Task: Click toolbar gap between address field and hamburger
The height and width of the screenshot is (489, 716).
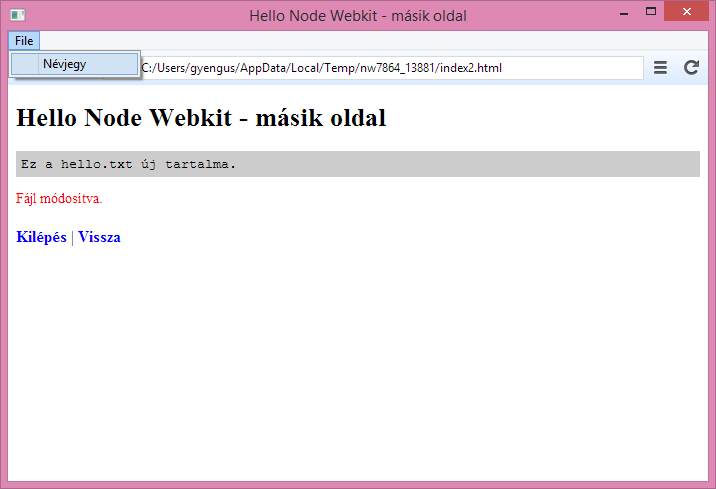Action: coord(646,68)
